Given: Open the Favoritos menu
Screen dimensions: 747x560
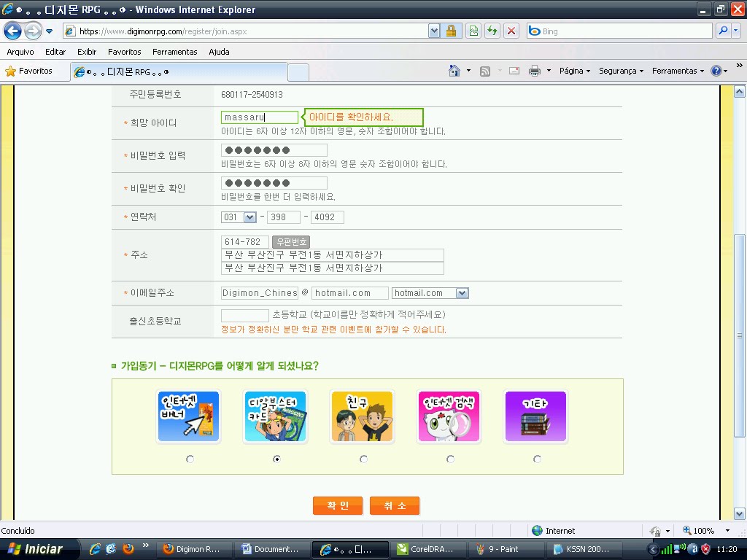Looking at the screenshot, I should 124,52.
